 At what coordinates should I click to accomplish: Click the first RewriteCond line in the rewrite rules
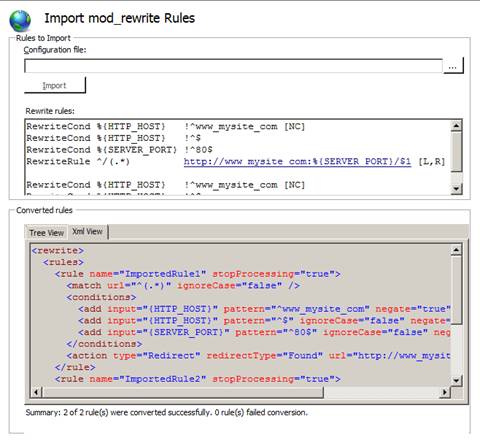click(166, 127)
